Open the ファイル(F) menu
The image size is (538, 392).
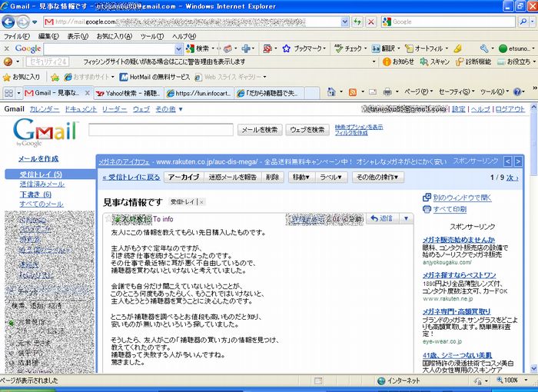click(16, 36)
